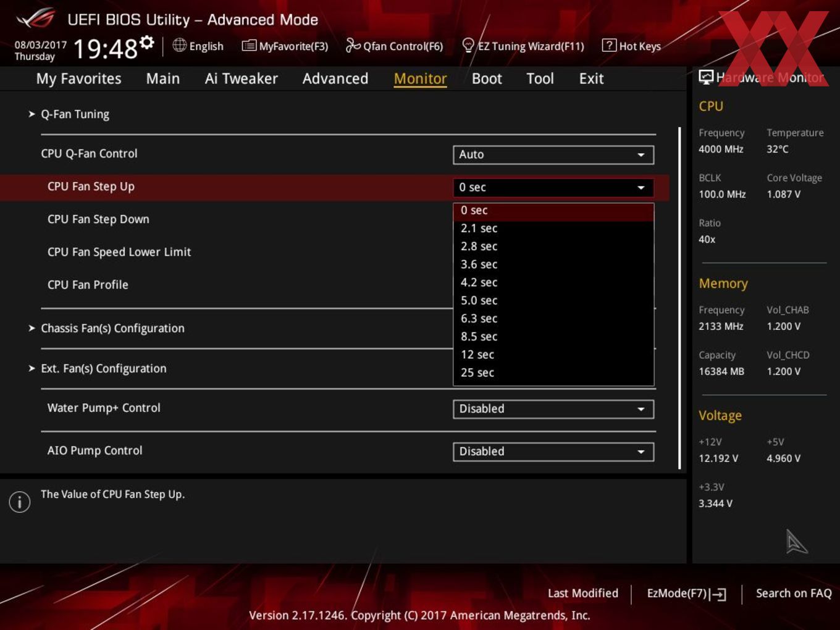Click the Core Voltage 1.087 V value
The height and width of the screenshot is (630, 840).
(784, 194)
